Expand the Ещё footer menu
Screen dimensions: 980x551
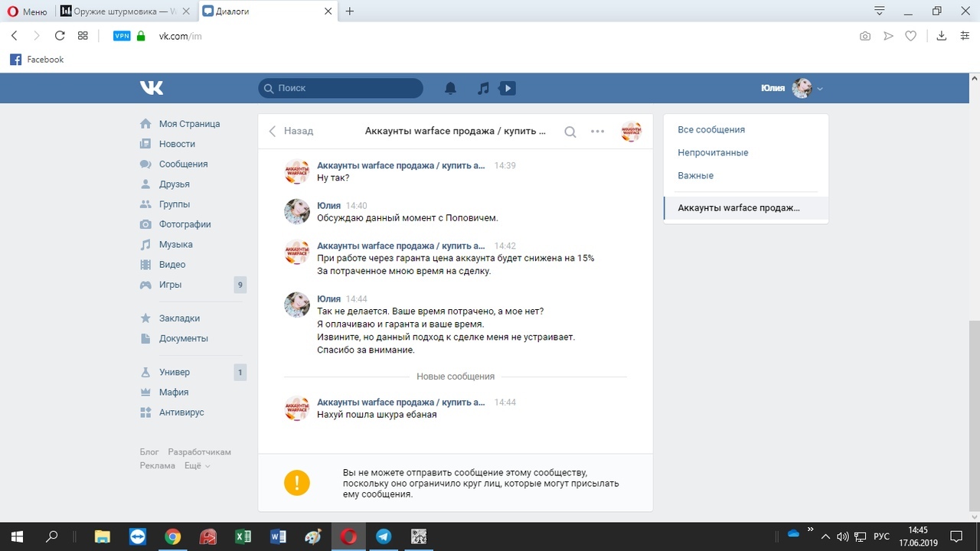click(197, 465)
